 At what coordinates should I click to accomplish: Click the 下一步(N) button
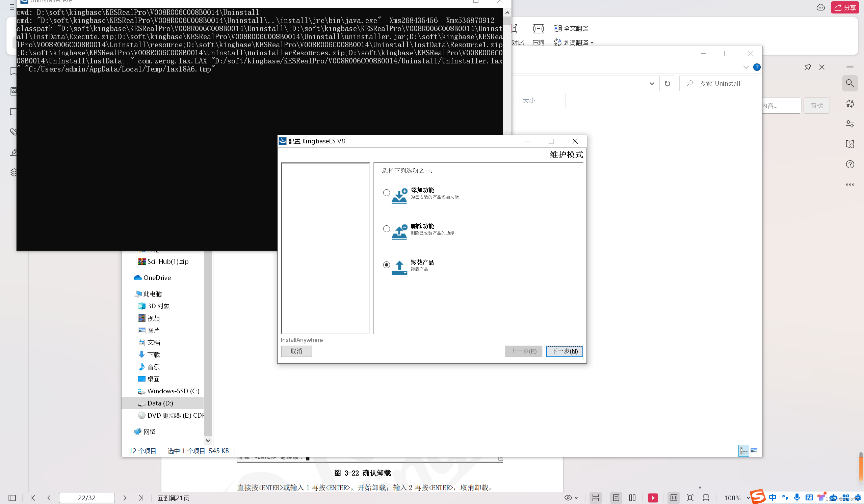[564, 351]
